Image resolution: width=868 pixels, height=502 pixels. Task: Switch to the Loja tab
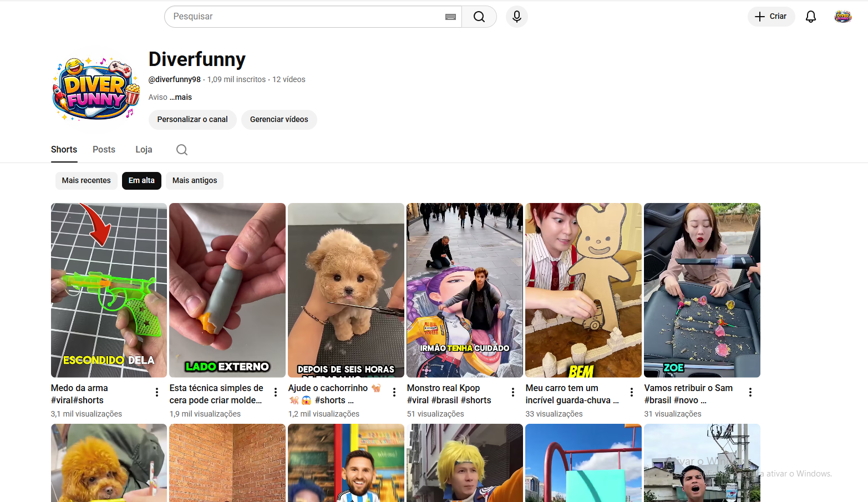click(x=144, y=150)
